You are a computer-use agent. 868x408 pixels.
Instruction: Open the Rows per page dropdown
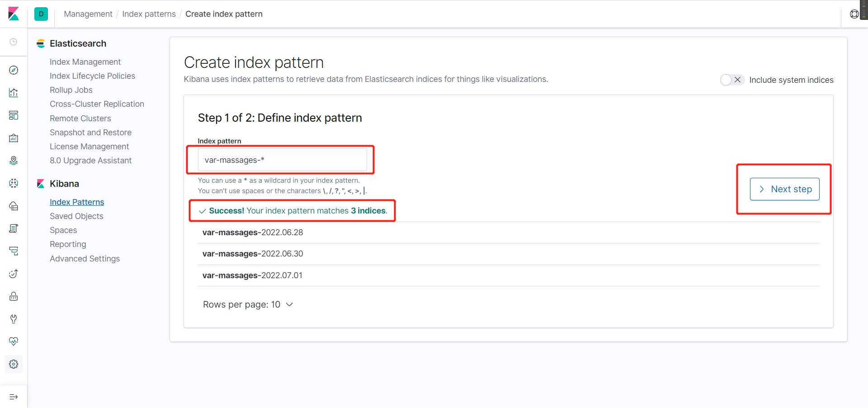[x=248, y=304]
